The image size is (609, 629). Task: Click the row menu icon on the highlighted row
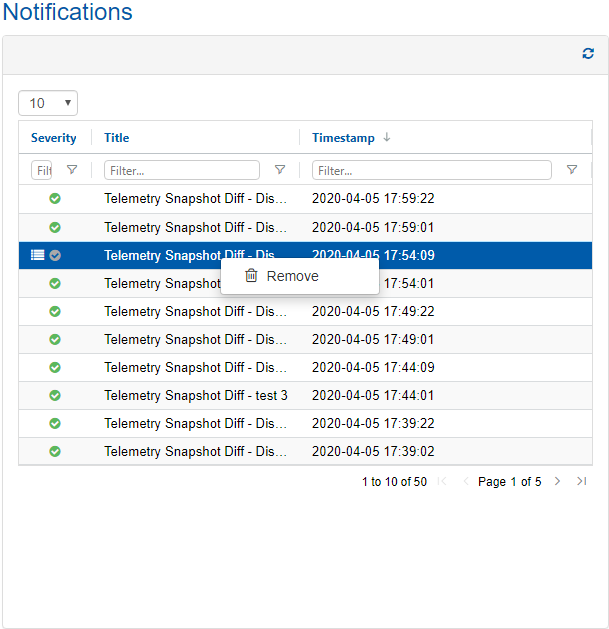pos(37,255)
